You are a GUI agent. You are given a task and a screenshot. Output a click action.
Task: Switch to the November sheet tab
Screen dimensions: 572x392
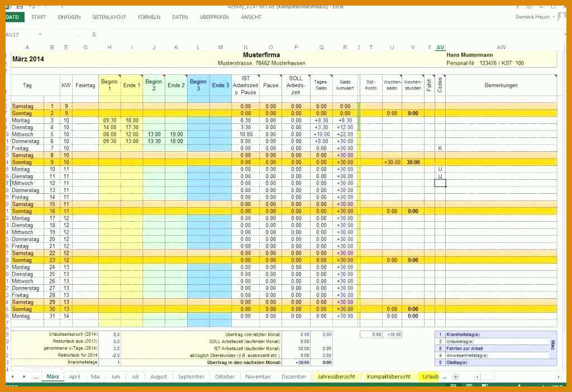pyautogui.click(x=258, y=377)
